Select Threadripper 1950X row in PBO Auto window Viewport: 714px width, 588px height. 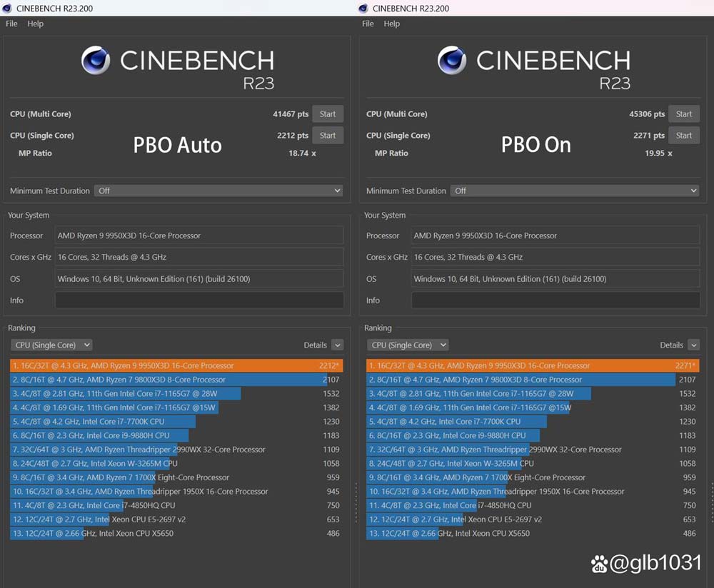pos(176,492)
